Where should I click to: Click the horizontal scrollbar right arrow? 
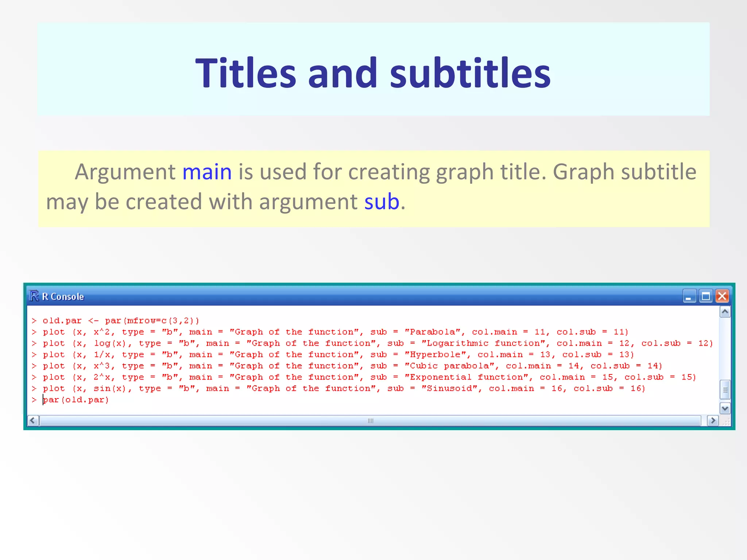[713, 421]
